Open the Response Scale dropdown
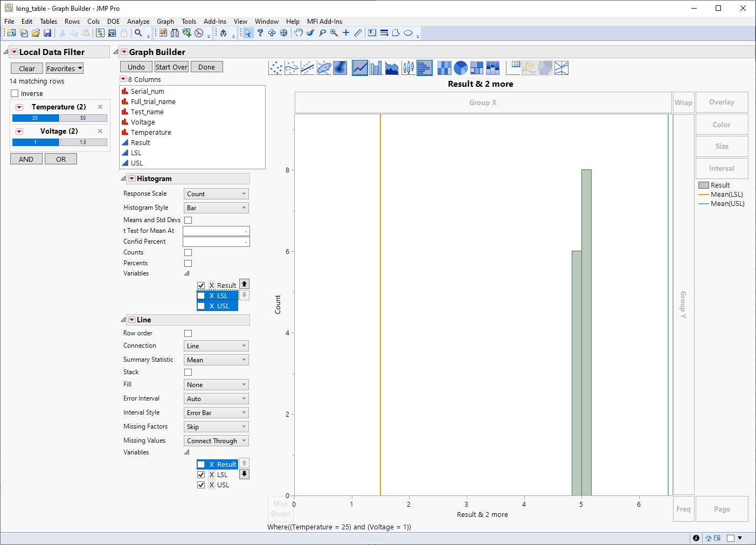 [216, 194]
